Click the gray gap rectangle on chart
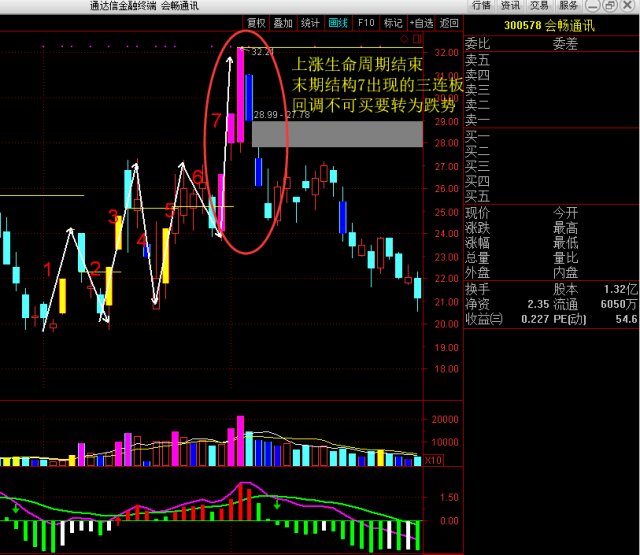640x555 pixels. tap(337, 134)
